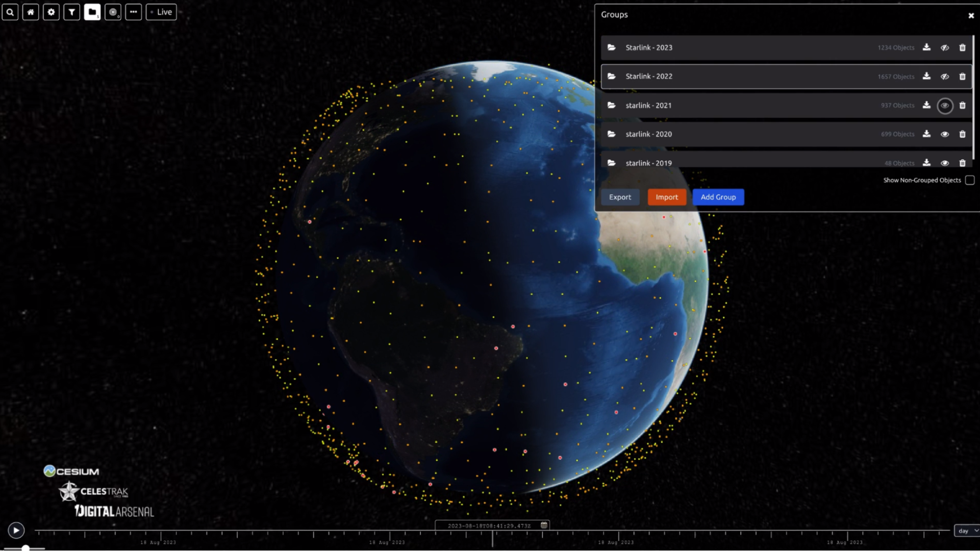This screenshot has width=980, height=551.
Task: Open the day interval dropdown
Action: 967,530
